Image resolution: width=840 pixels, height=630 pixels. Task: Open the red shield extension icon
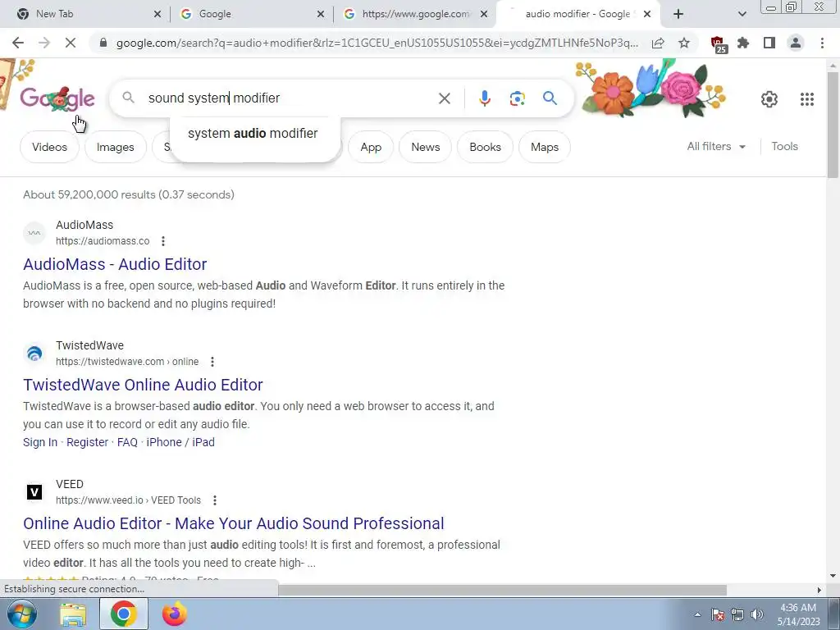718,44
